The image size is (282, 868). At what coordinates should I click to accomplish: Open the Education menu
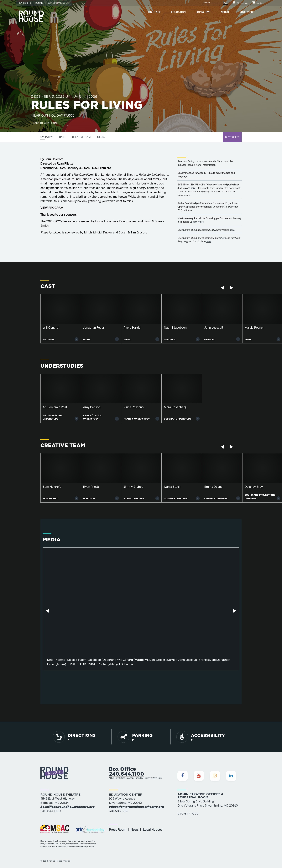point(178,12)
